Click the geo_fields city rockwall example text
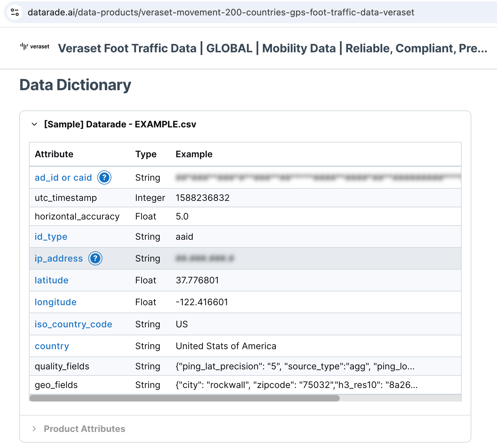497x448 pixels. [x=297, y=385]
